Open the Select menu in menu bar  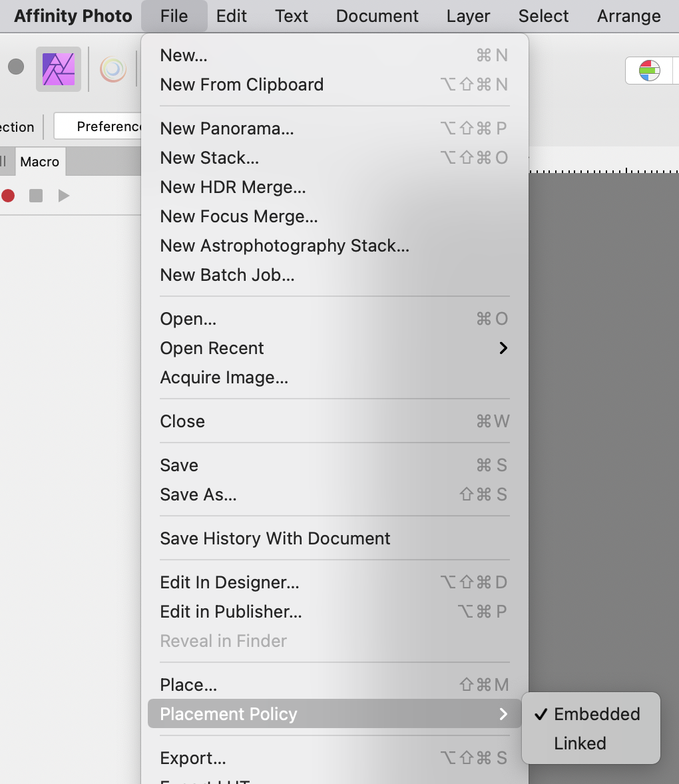pyautogui.click(x=543, y=15)
